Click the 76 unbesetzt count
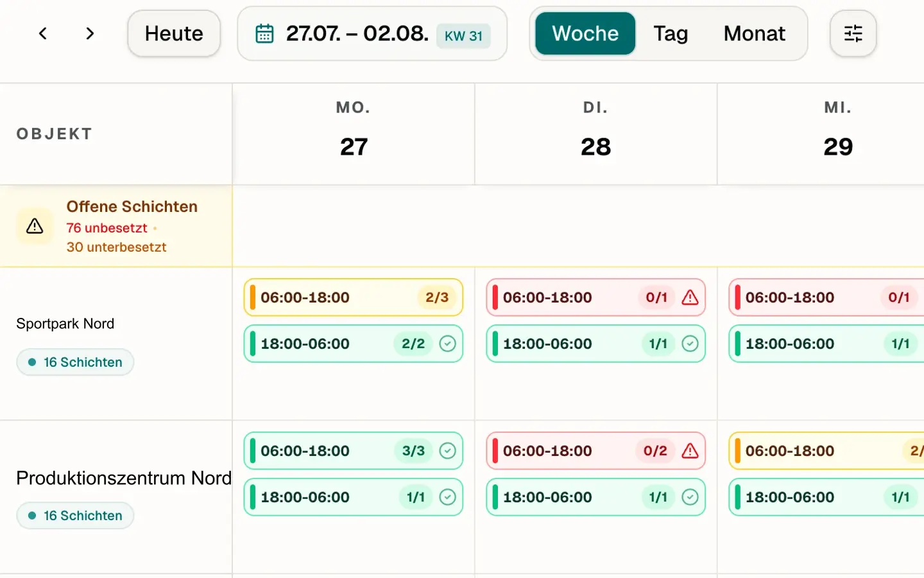Image resolution: width=924 pixels, height=578 pixels. click(107, 228)
